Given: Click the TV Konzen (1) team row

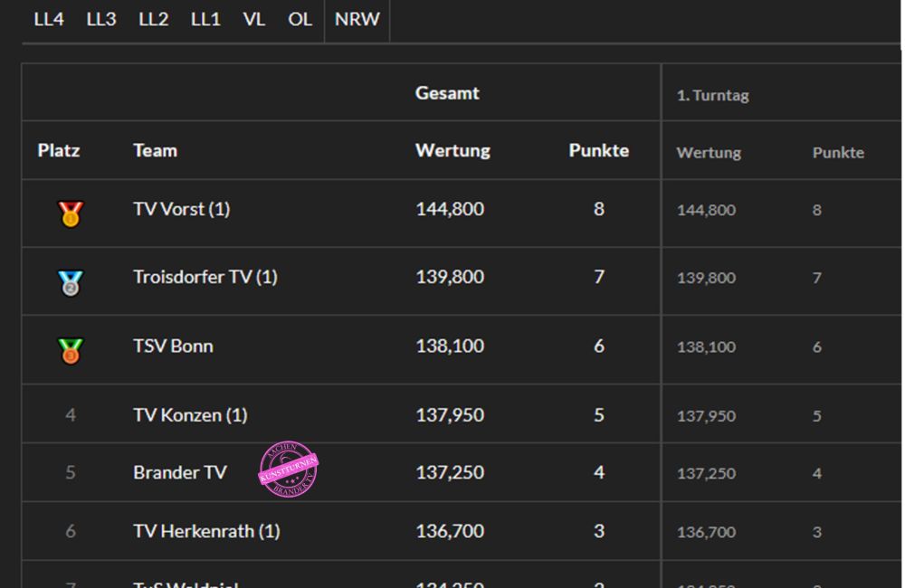Looking at the screenshot, I should [x=190, y=415].
